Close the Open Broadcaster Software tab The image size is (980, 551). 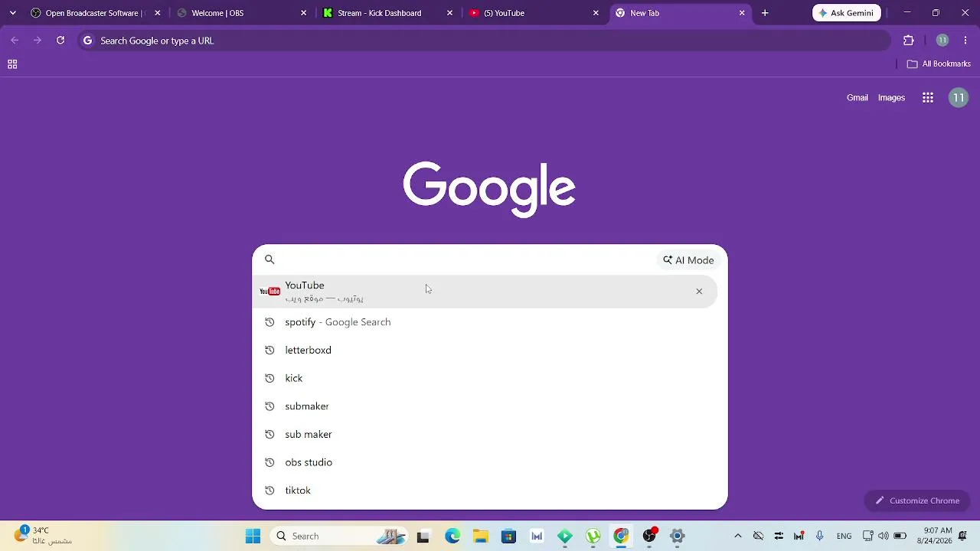[158, 13]
